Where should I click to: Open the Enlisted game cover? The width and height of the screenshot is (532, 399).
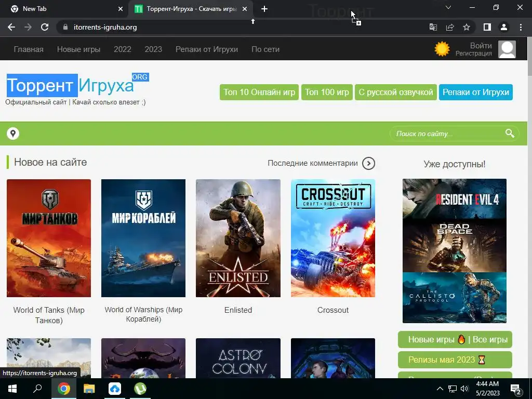238,238
